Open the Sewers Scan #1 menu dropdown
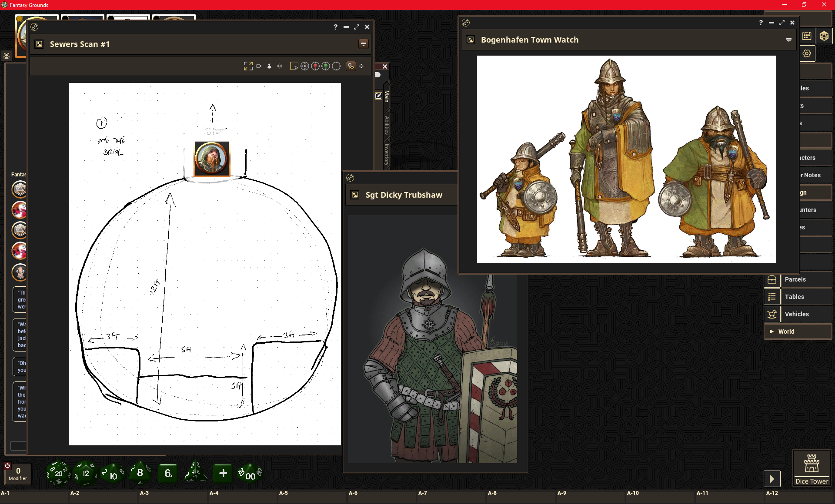The image size is (835, 504). (364, 44)
